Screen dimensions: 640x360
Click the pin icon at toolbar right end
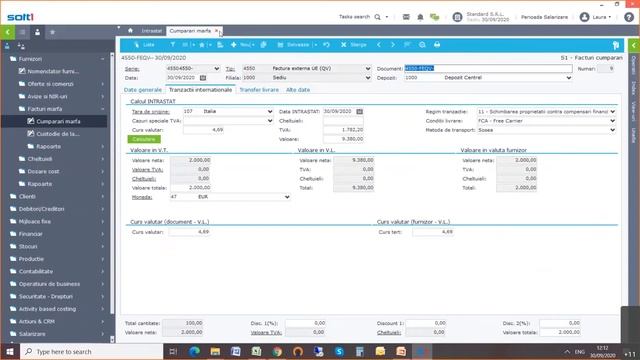click(616, 45)
